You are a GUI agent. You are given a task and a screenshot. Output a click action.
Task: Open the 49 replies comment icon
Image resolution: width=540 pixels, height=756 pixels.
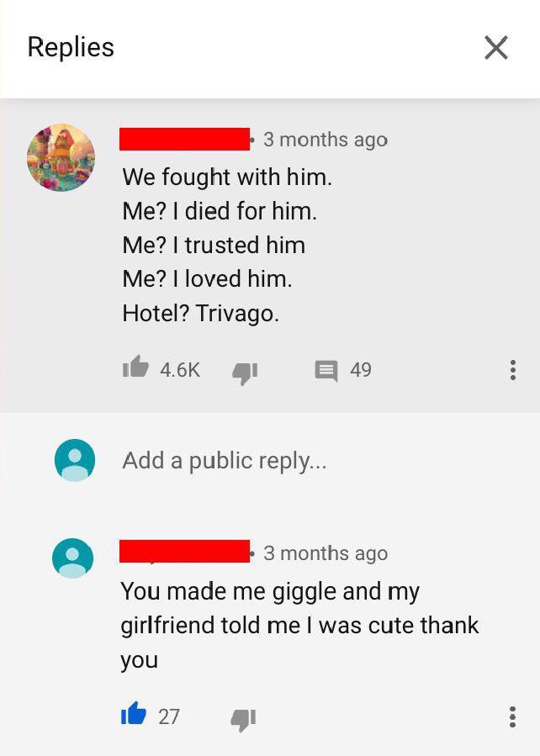326,371
